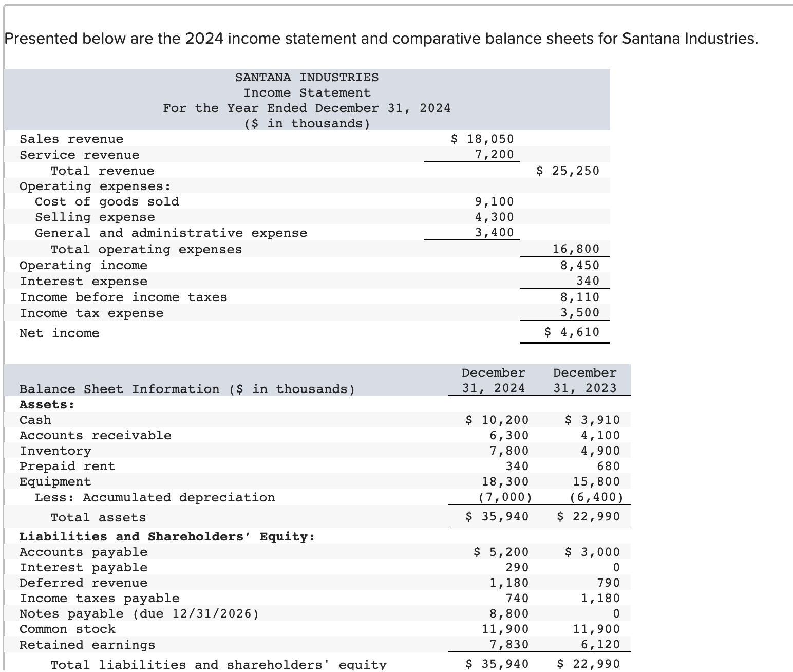Select operating income value 8,450

tap(580, 265)
